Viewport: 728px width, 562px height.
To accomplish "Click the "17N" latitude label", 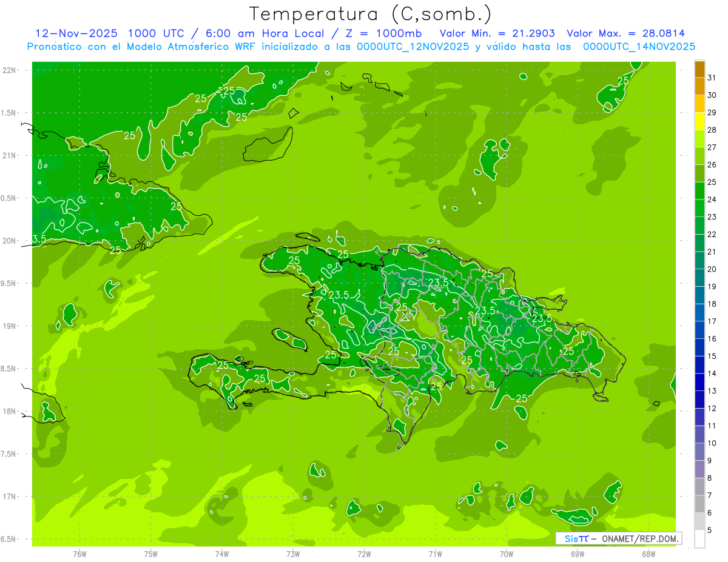I will coord(9,497).
